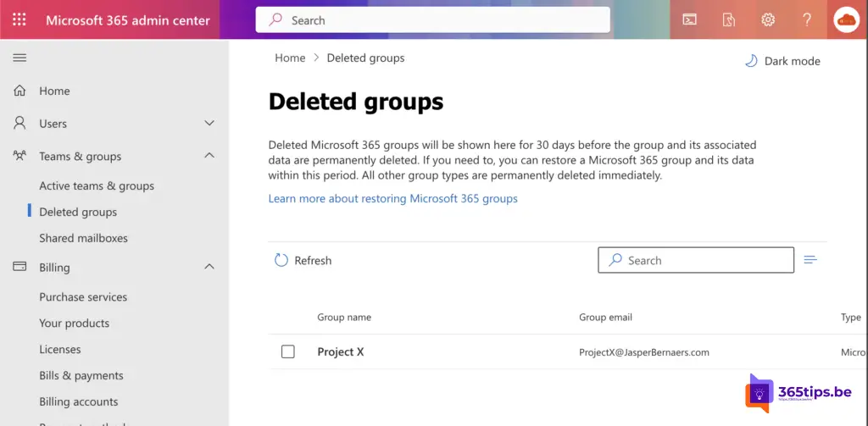
Task: Open the settings gear icon
Action: coord(767,20)
